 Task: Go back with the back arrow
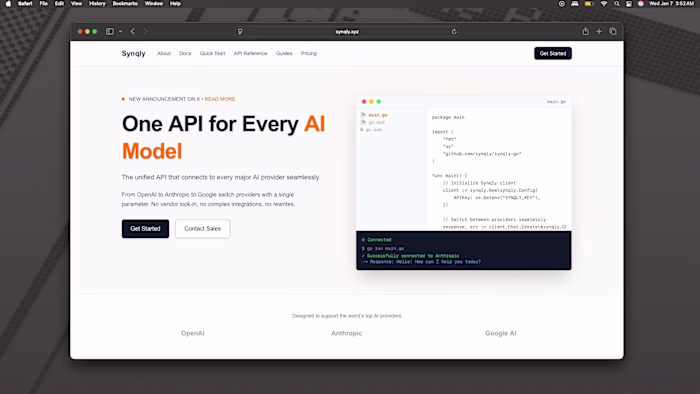[x=133, y=31]
